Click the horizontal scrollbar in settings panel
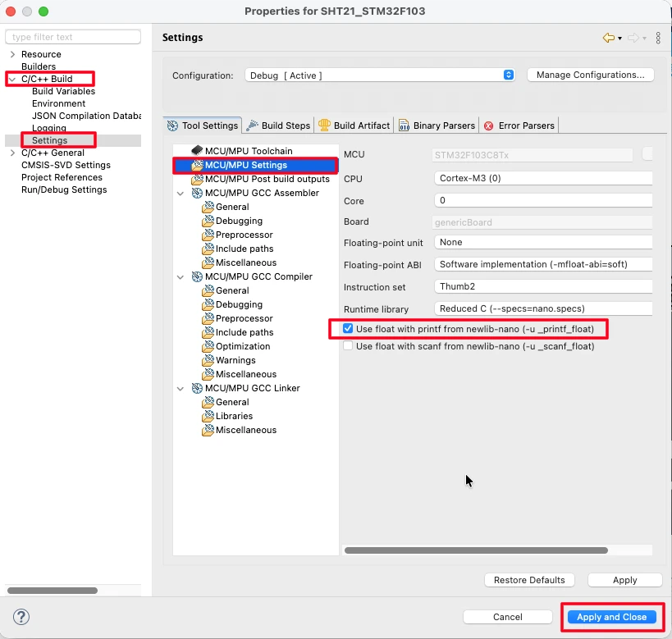 pos(476,550)
